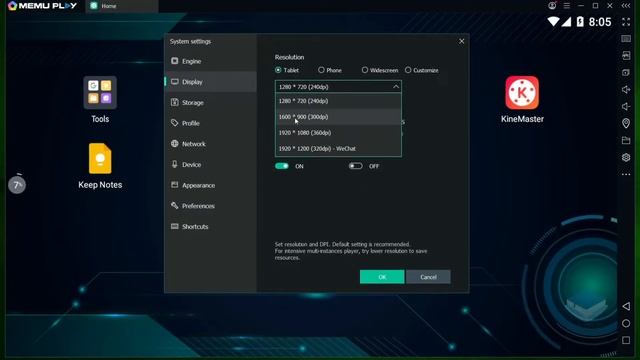Turn on the switch labeled OFF
Viewport: 640px width, 360px height.
(356, 166)
